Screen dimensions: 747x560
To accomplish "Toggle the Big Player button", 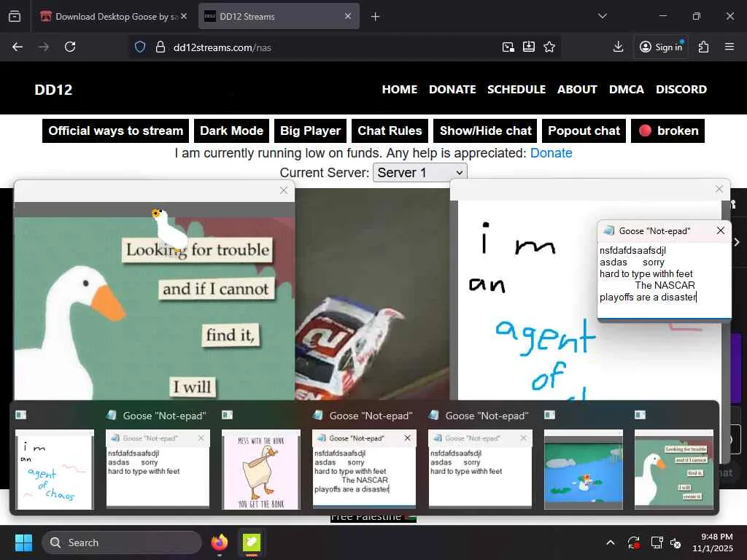I will point(310,131).
